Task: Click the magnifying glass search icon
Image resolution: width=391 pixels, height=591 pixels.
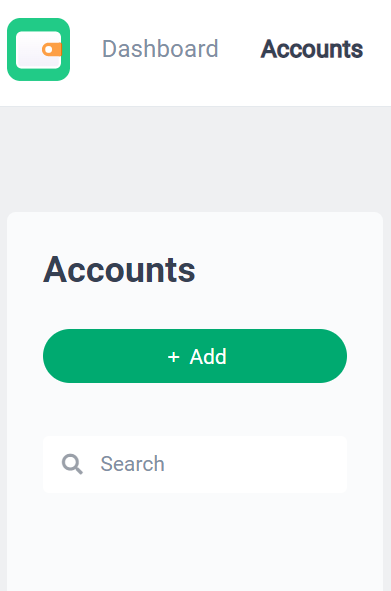Action: 72,464
